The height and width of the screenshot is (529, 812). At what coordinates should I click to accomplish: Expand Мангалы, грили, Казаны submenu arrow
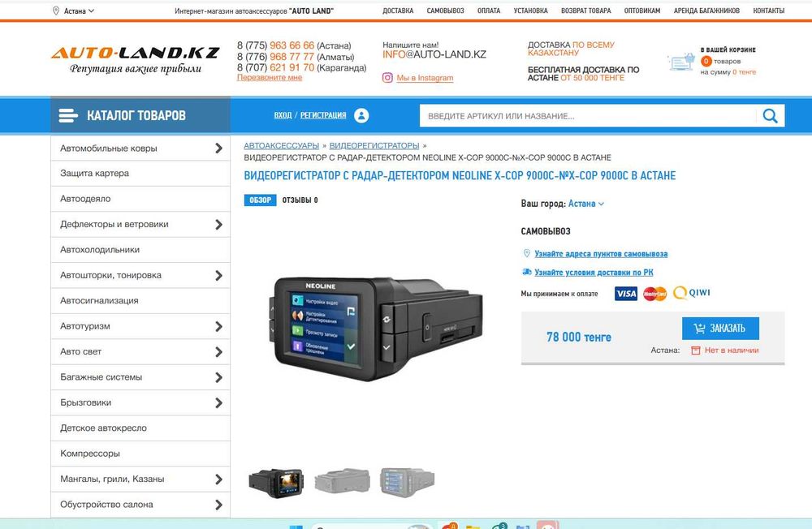[218, 480]
